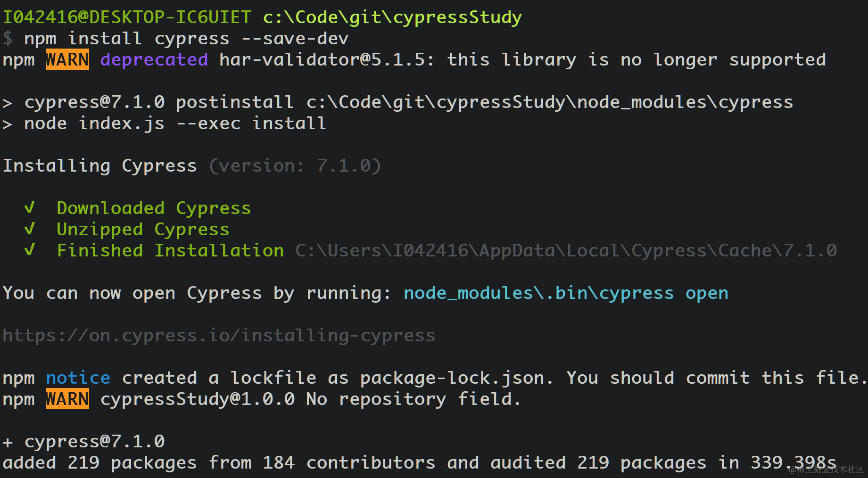Click the gray '(version: 7.1.0)' text
Image resolution: width=868 pixels, height=478 pixels.
click(x=295, y=166)
